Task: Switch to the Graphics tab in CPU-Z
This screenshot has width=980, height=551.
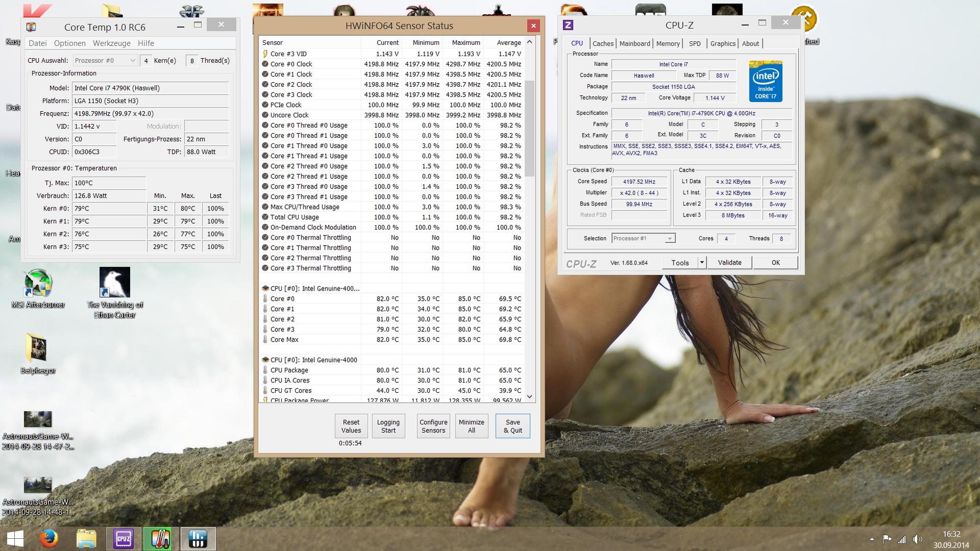Action: pos(723,44)
